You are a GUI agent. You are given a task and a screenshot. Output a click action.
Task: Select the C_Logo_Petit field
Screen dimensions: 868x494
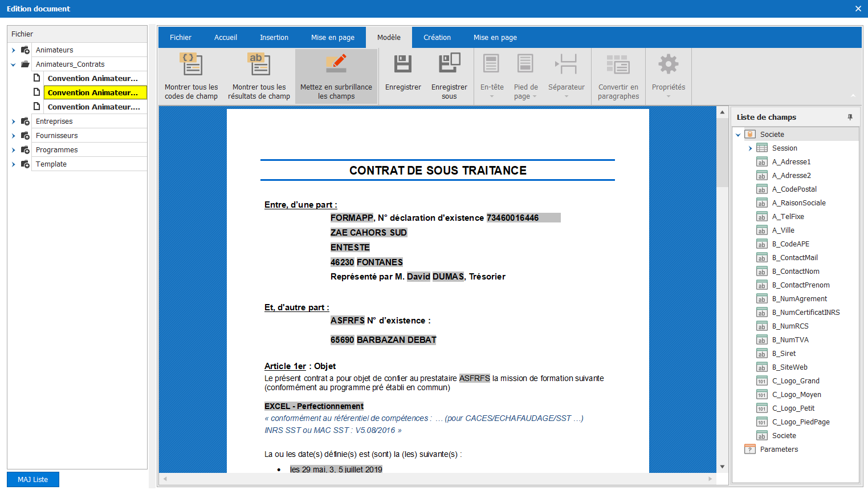[x=793, y=408]
